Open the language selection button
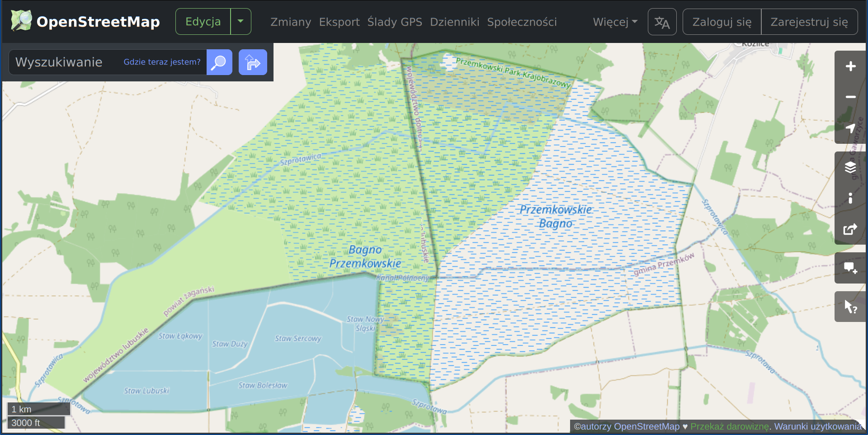Screen dimensions: 868x435 [x=662, y=22]
